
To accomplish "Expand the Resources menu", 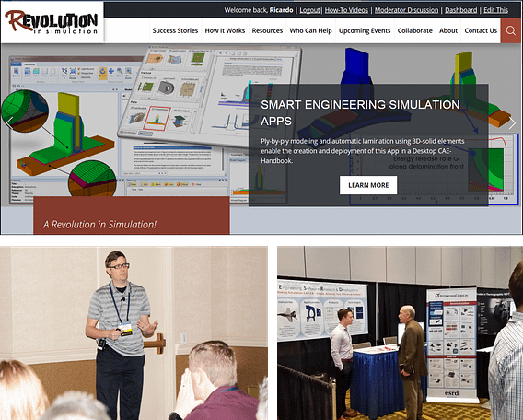I will 267,30.
